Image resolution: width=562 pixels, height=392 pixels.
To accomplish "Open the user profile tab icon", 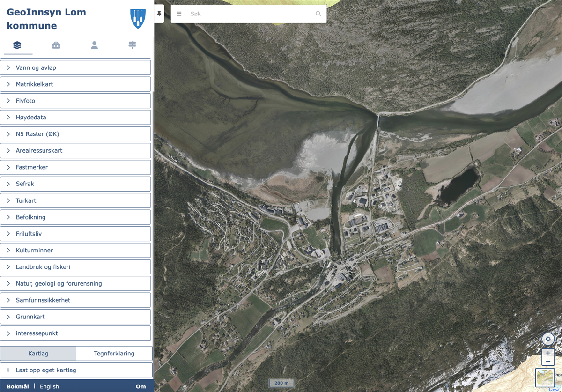I will tap(94, 45).
